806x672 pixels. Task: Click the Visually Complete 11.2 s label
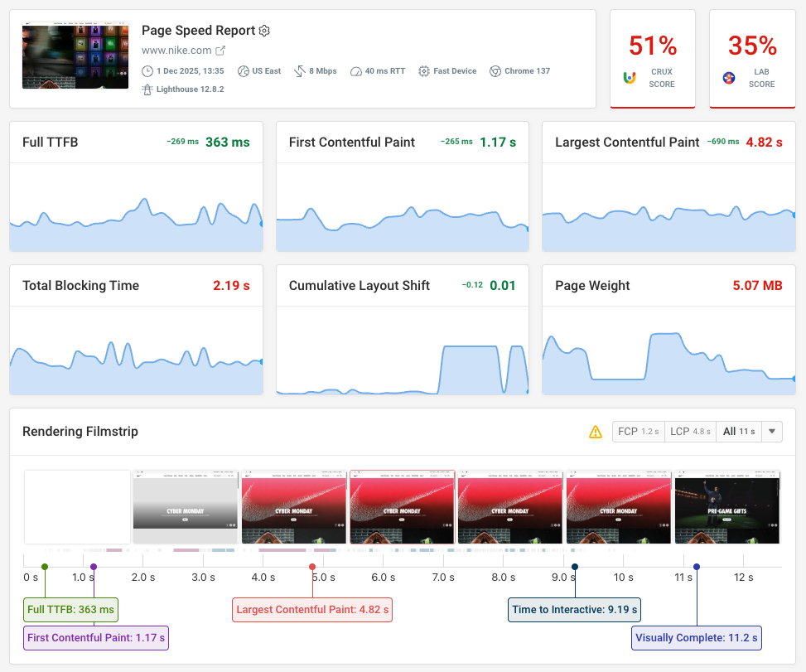(x=696, y=637)
